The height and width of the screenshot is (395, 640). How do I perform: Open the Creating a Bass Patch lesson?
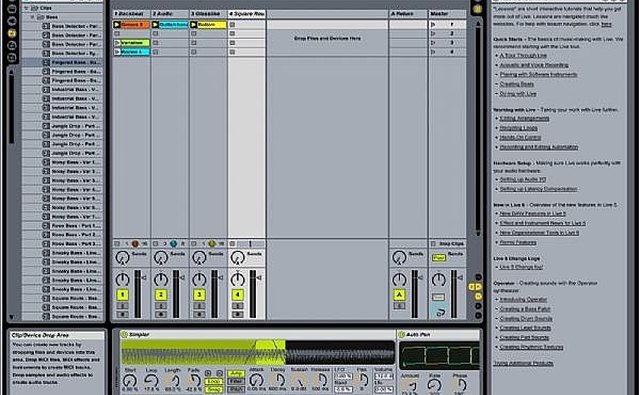coord(525,309)
